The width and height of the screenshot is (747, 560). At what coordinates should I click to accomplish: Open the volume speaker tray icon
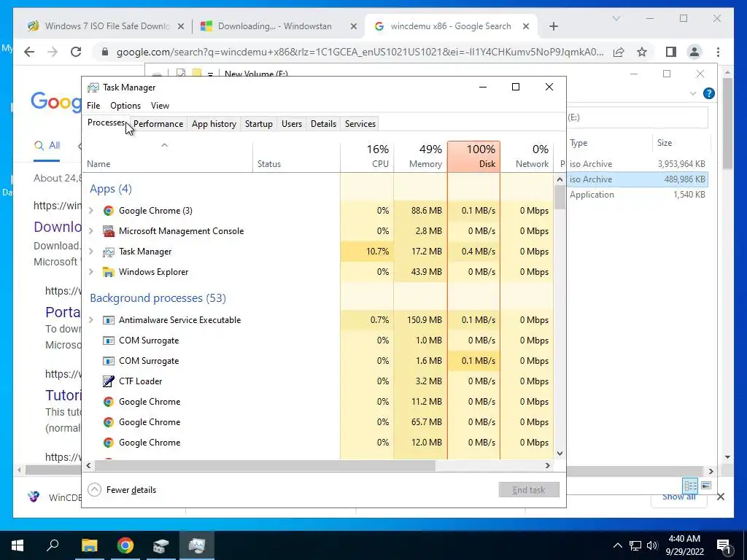pyautogui.click(x=652, y=545)
